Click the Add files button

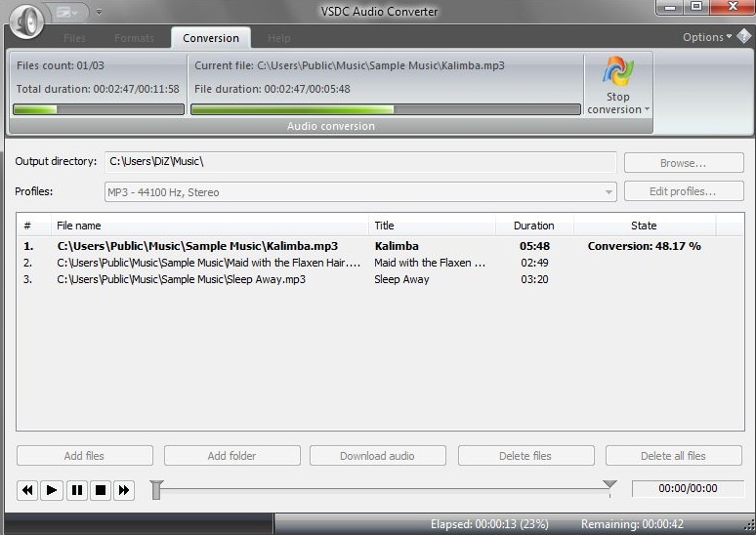pyautogui.click(x=84, y=456)
